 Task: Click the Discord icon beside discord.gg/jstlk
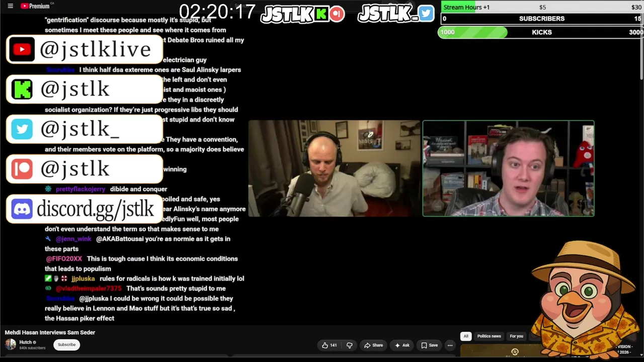coord(22,209)
